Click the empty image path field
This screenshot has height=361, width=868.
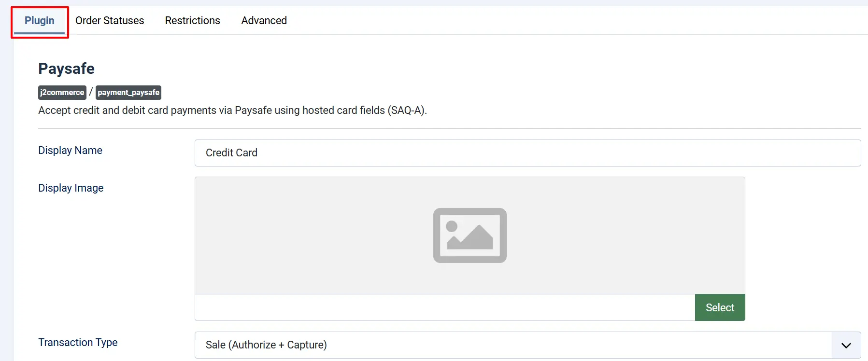click(x=445, y=307)
